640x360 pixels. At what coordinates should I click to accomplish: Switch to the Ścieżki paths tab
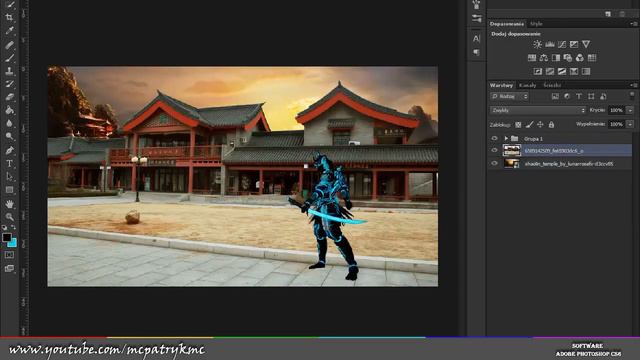[x=552, y=85]
